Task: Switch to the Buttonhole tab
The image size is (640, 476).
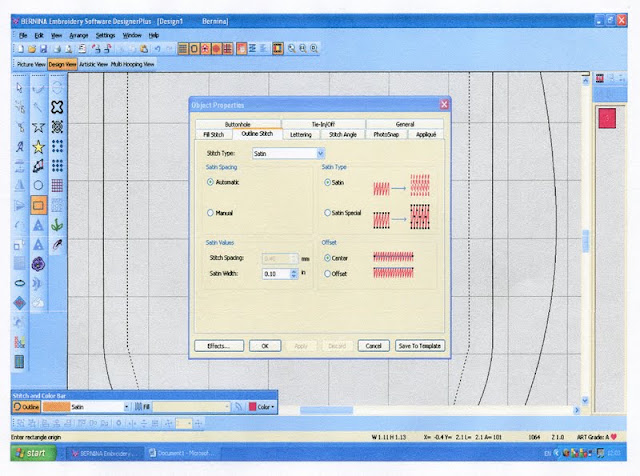Action: coord(238,124)
